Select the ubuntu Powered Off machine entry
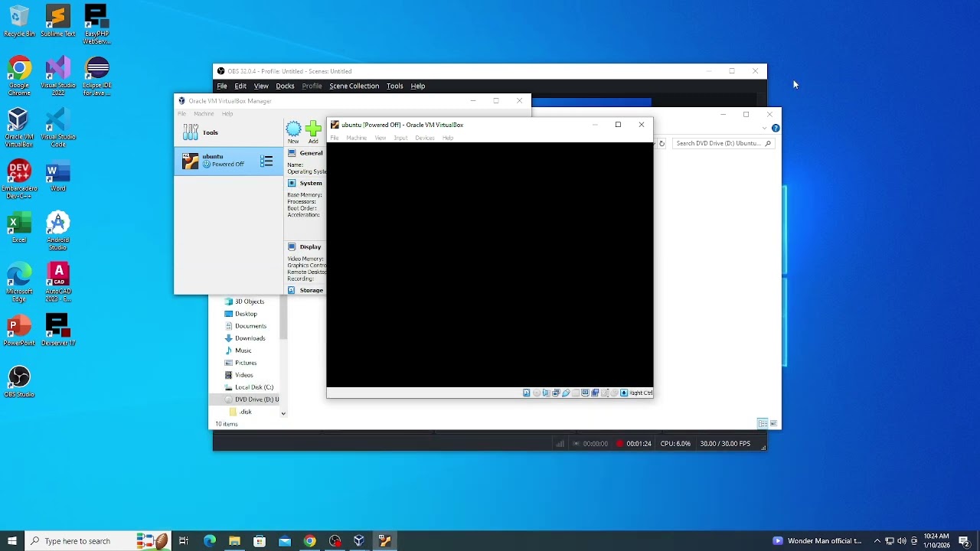Viewport: 980px width, 551px height. [229, 161]
